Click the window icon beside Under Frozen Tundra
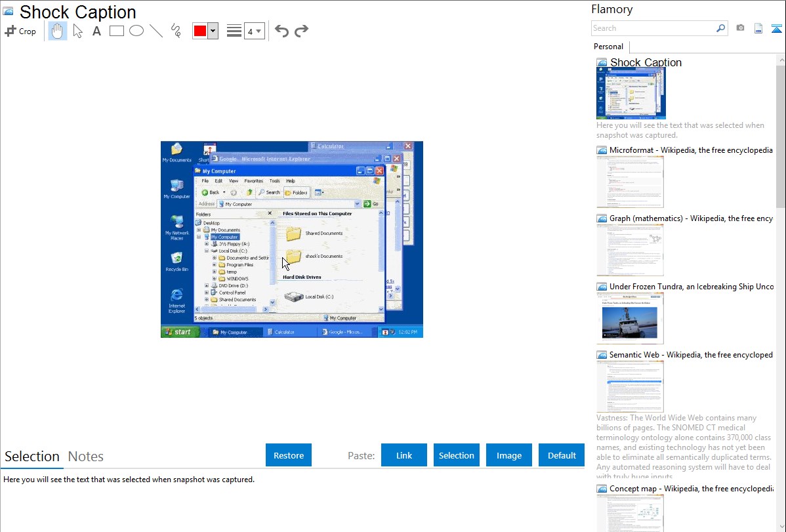This screenshot has height=532, width=786. click(x=602, y=287)
